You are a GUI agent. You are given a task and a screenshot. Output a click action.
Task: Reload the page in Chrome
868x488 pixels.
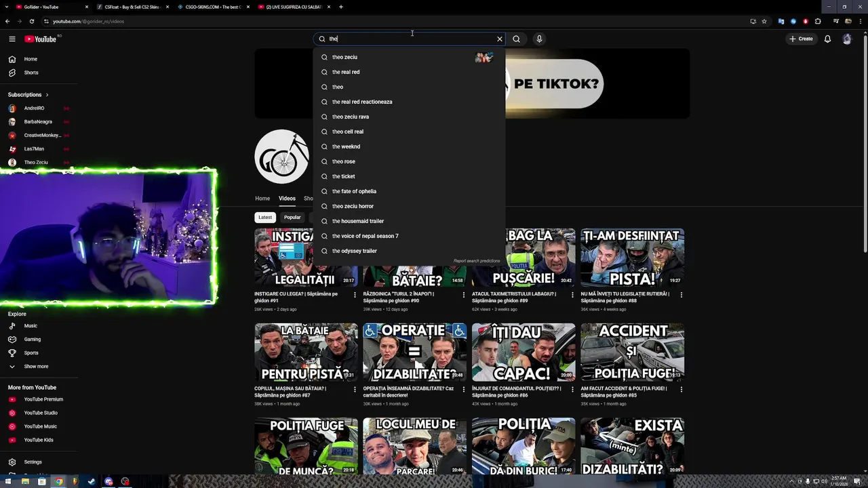coord(31,21)
